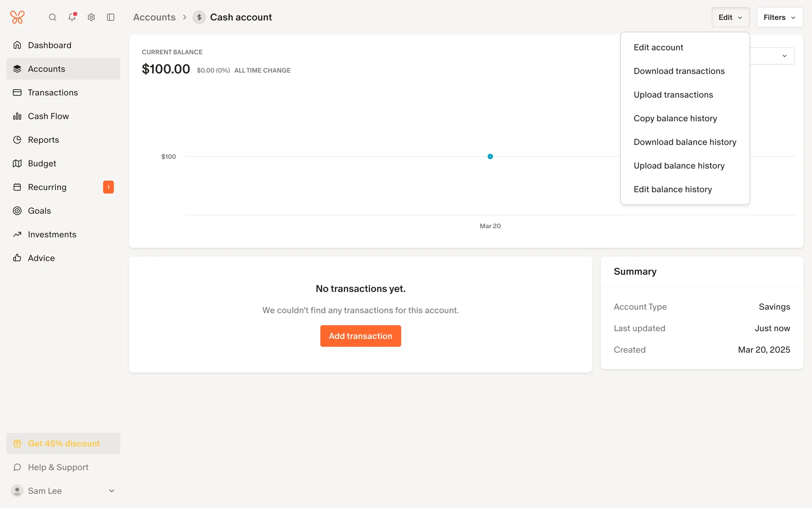This screenshot has height=508, width=812.
Task: Click the butterfly app logo
Action: (x=17, y=17)
